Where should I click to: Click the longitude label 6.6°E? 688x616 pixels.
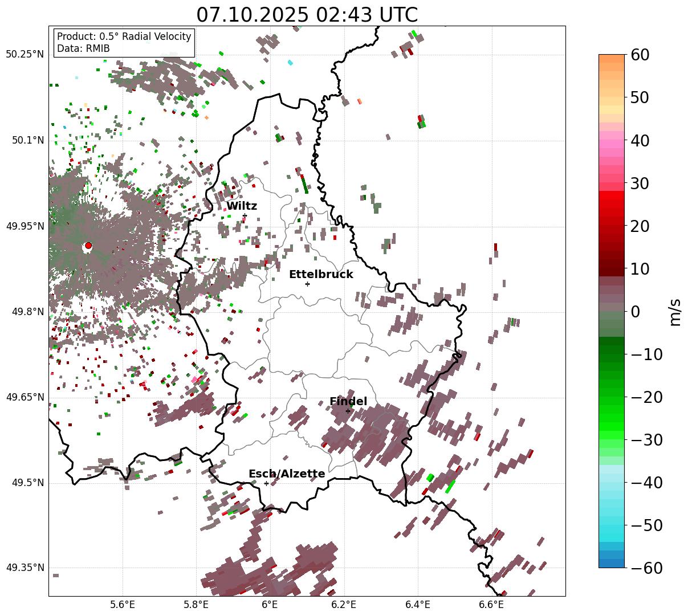point(491,605)
